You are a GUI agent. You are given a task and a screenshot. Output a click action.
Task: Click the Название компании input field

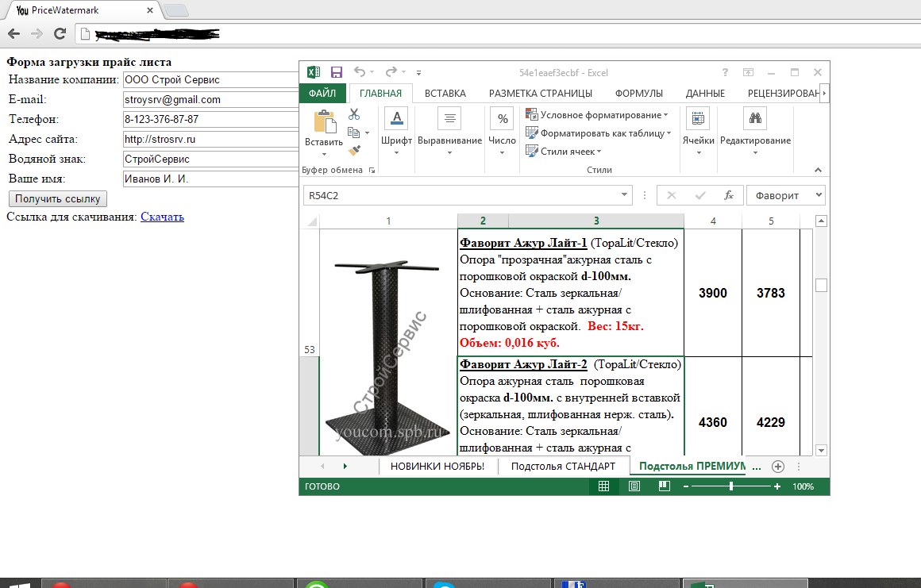(x=211, y=80)
